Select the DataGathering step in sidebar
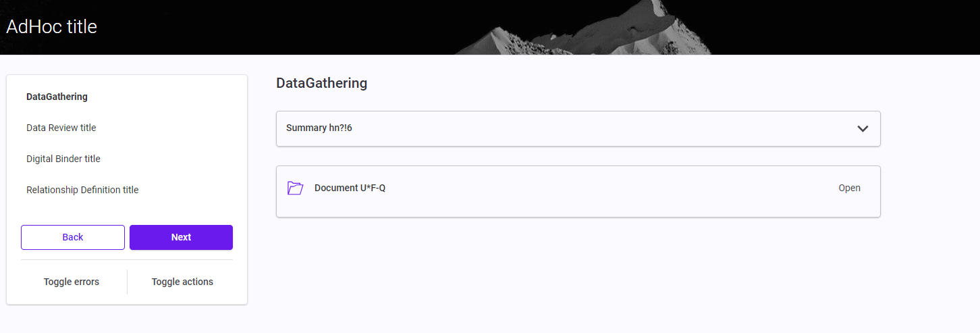 click(57, 97)
